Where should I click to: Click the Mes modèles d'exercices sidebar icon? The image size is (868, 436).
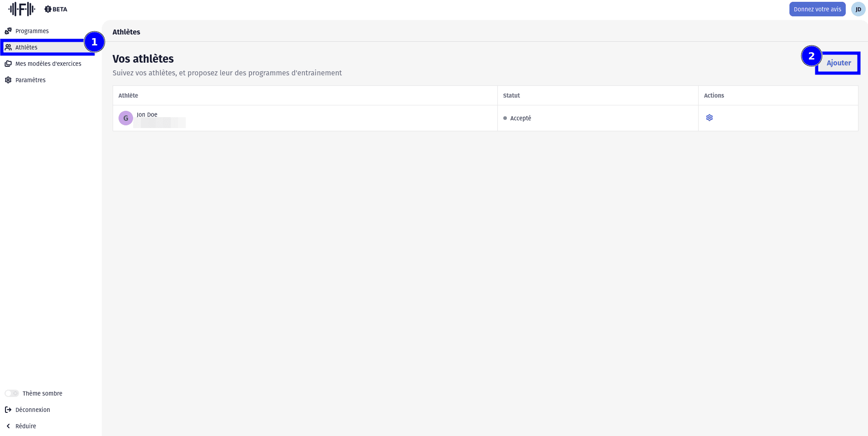click(x=8, y=64)
